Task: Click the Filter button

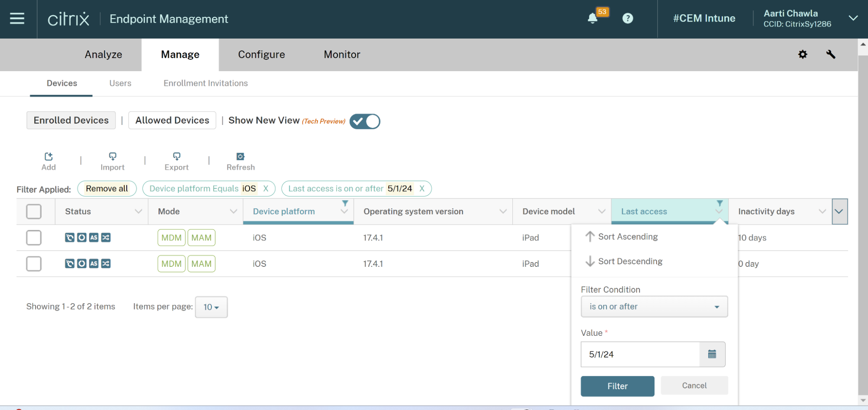Action: 617,386
